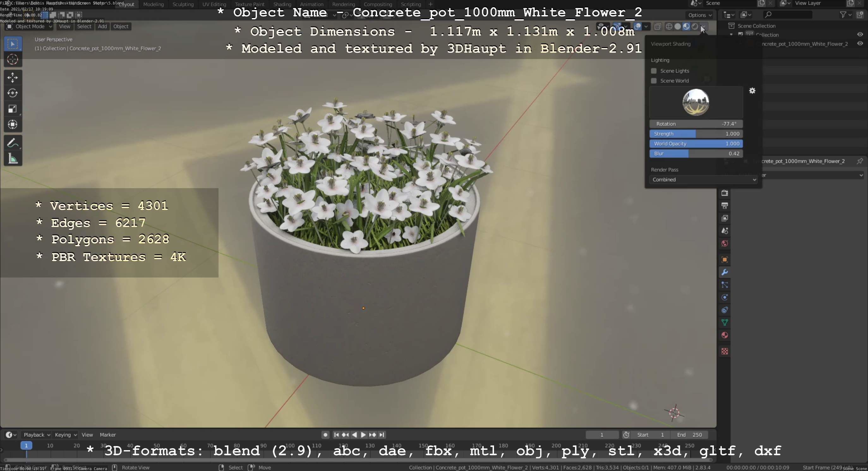Viewport: 868px width, 471px height.
Task: Open the viewport Add menu
Action: [102, 26]
